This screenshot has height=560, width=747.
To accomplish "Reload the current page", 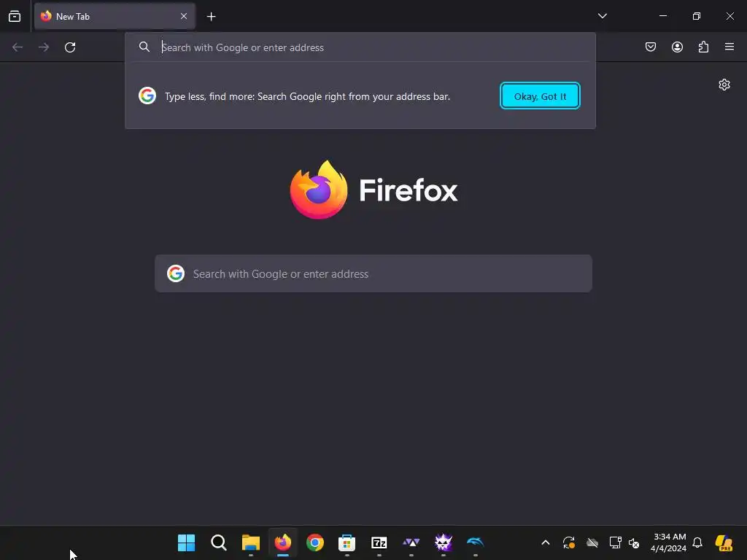I will (70, 47).
